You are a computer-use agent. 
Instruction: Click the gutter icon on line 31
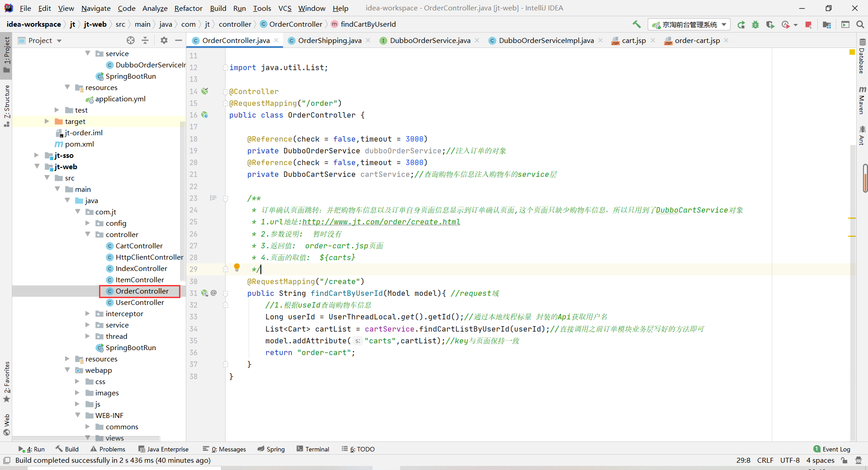(205, 293)
